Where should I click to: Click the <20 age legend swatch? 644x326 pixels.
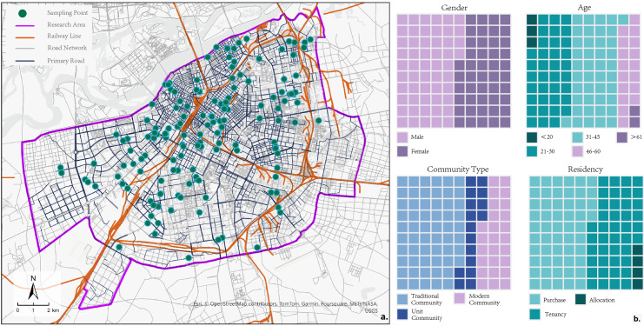532,137
